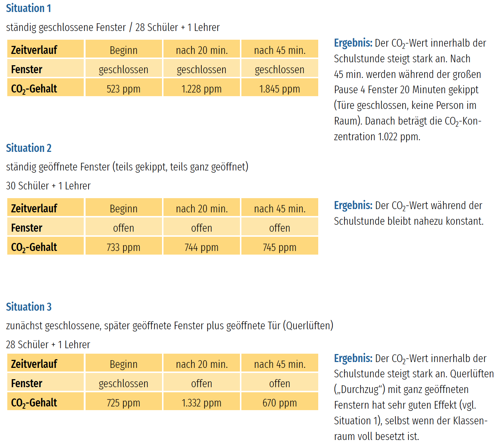Click the "1.332 ppm" value
This screenshot has width=501, height=448.
pos(201,403)
